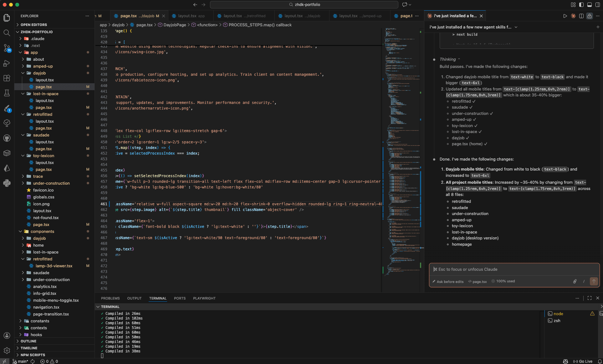Collapse the dayjob folder under app
The height and width of the screenshot is (364, 603).
coord(39,73)
